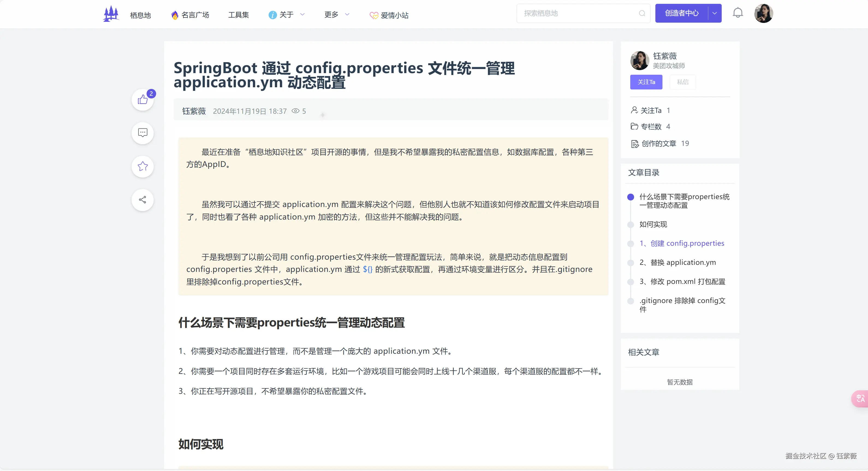The height and width of the screenshot is (471, 868).
Task: Open your profile via the top-right avatar
Action: (763, 13)
